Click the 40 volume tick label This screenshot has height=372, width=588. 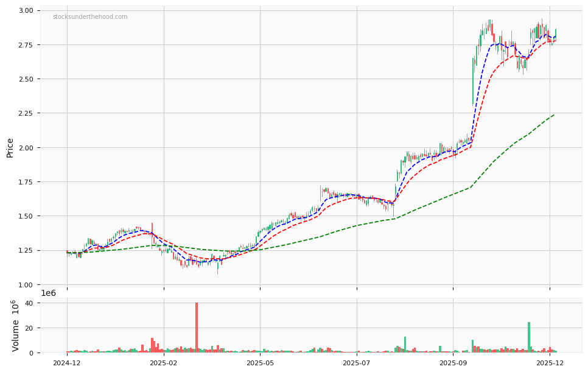pyautogui.click(x=29, y=303)
